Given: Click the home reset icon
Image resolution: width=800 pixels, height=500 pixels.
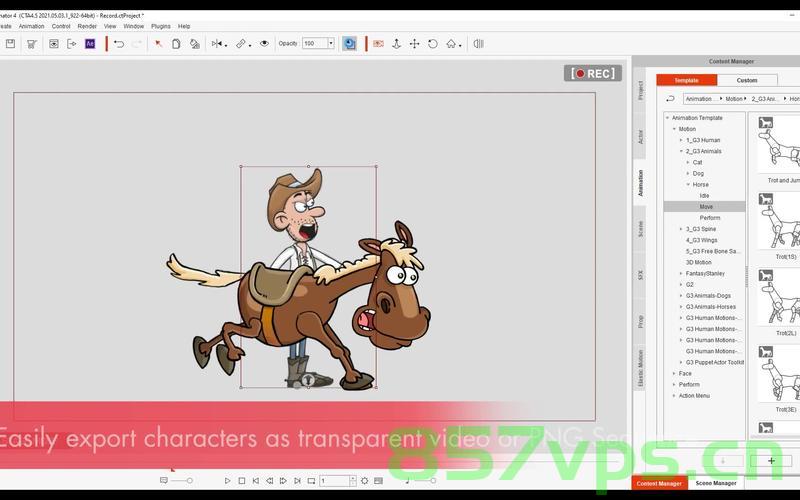Looking at the screenshot, I should [x=451, y=44].
